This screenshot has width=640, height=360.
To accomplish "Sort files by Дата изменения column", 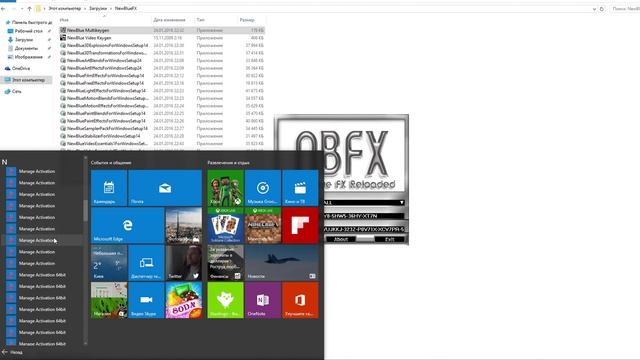I will tap(169, 20).
